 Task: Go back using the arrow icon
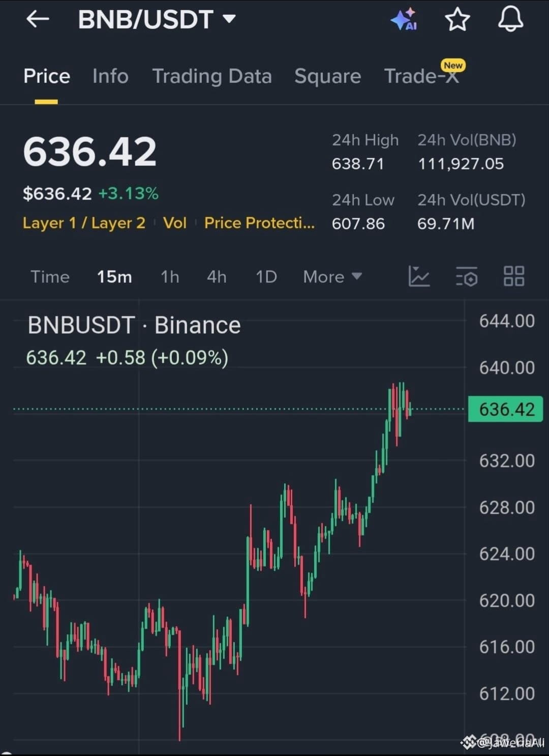pyautogui.click(x=38, y=19)
